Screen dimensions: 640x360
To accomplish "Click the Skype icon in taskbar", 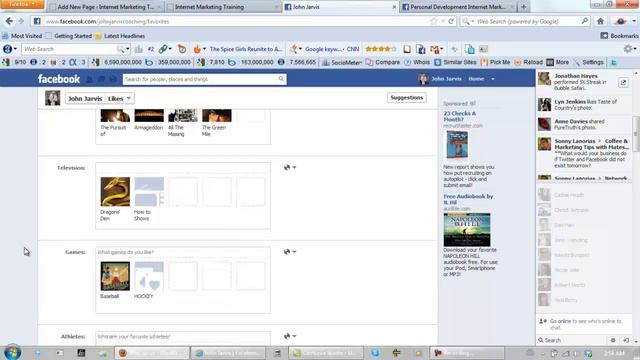I will [x=375, y=353].
